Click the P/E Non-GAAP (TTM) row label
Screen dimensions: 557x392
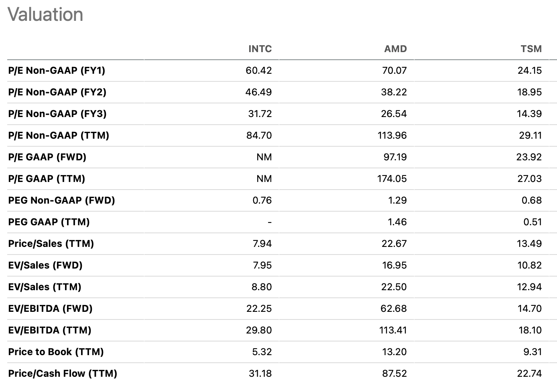coord(59,135)
